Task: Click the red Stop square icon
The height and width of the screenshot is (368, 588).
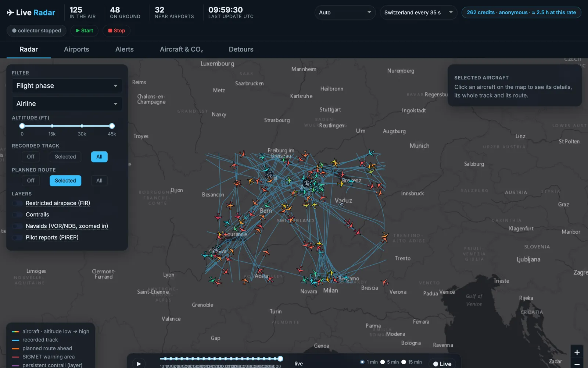Action: coord(110,31)
